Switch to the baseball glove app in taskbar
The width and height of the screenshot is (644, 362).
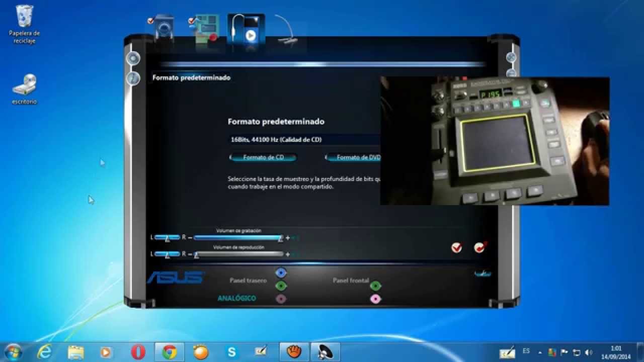(293, 352)
